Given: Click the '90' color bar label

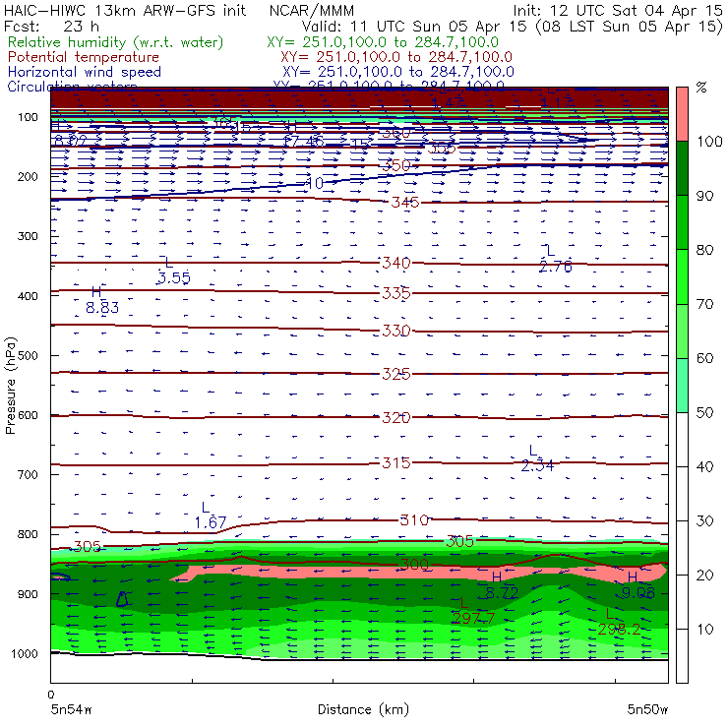Looking at the screenshot, I should point(704,196).
